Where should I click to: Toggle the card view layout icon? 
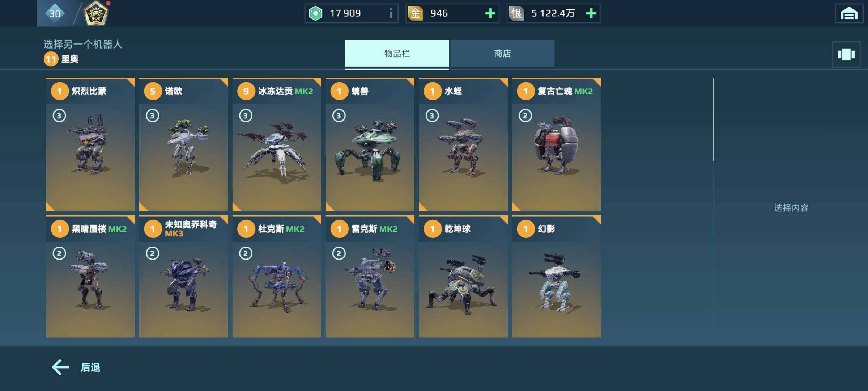[846, 54]
